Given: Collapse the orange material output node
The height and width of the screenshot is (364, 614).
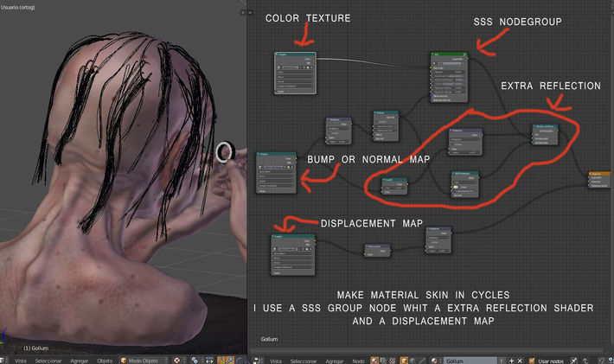Looking at the screenshot, I should (591, 174).
